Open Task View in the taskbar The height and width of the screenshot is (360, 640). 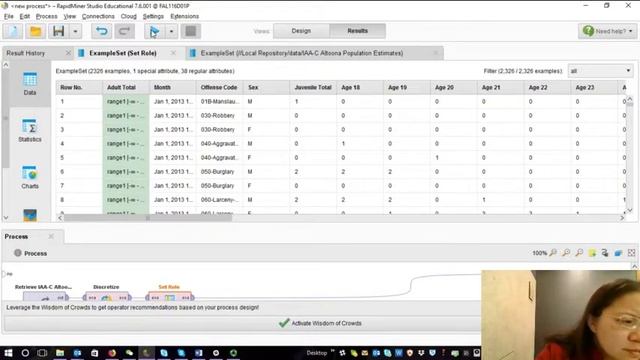(x=42, y=353)
